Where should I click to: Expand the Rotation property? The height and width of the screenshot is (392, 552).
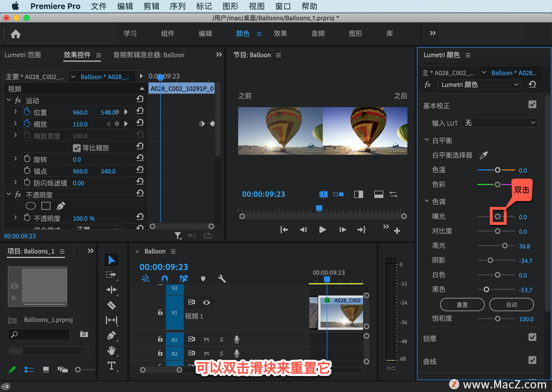(x=16, y=158)
